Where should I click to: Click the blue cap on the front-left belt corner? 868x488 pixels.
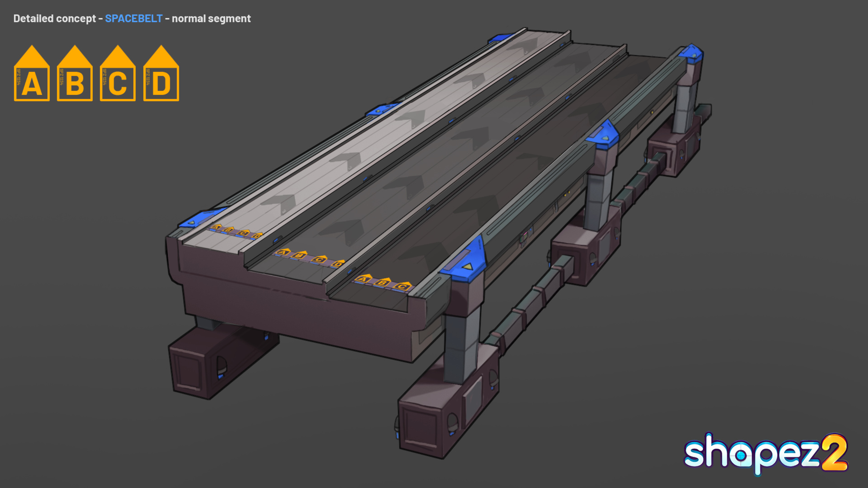point(202,218)
